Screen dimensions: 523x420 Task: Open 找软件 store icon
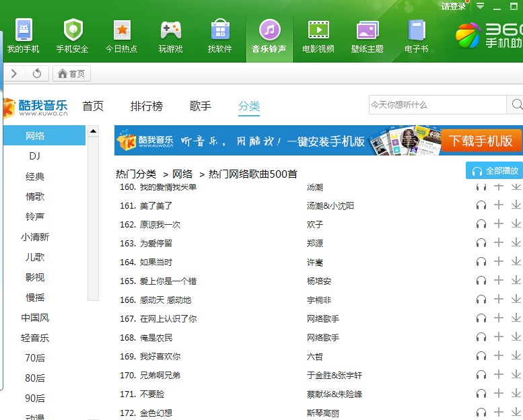[219, 30]
